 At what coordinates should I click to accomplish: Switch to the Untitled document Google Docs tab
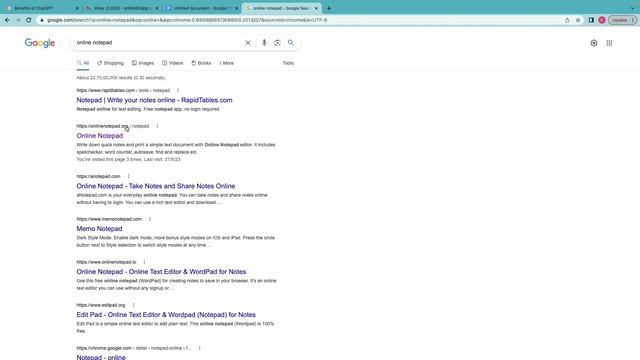point(201,8)
